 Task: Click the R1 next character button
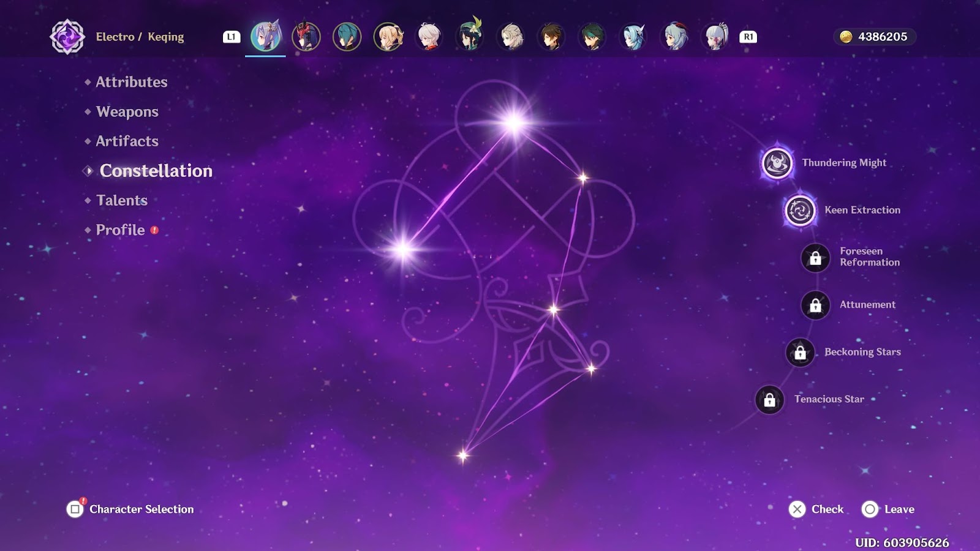[748, 37]
